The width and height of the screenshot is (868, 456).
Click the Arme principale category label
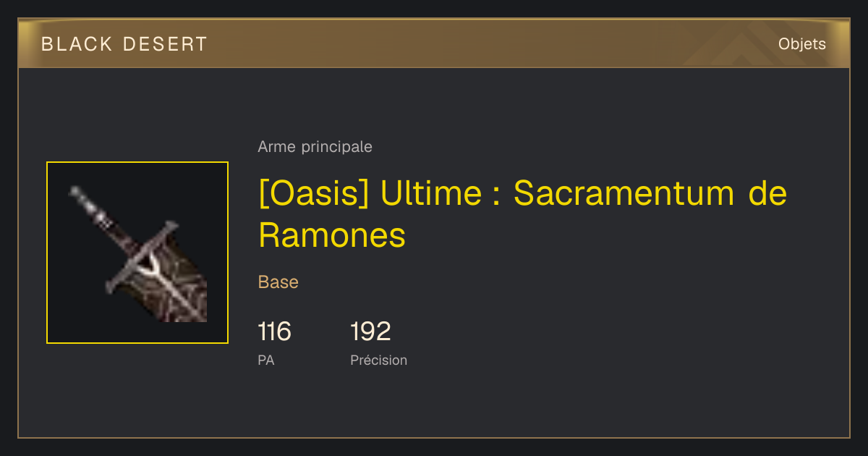[x=315, y=147]
